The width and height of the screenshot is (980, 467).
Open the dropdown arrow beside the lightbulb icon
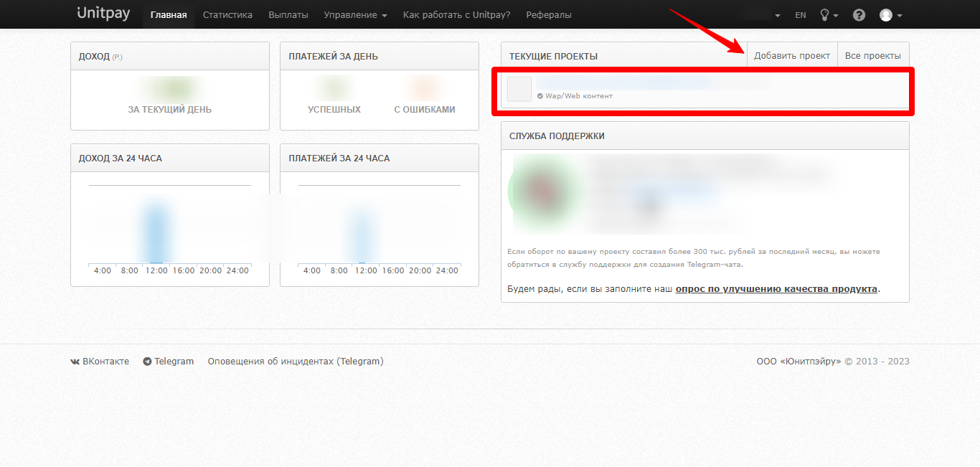(837, 14)
